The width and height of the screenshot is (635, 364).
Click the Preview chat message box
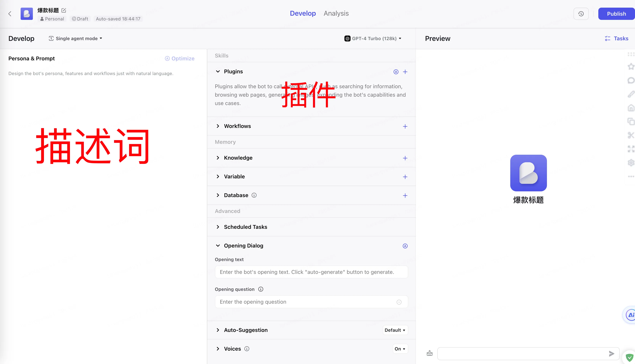click(x=528, y=353)
